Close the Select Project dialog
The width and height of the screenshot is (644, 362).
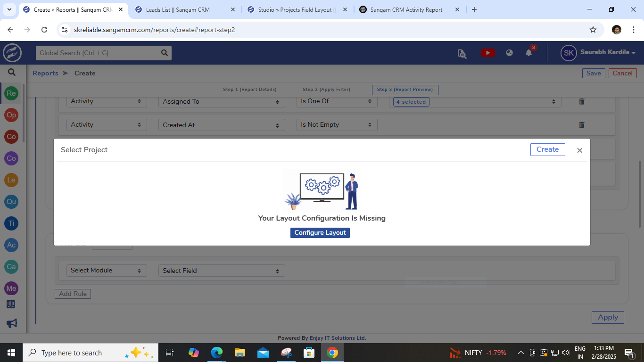click(x=580, y=150)
